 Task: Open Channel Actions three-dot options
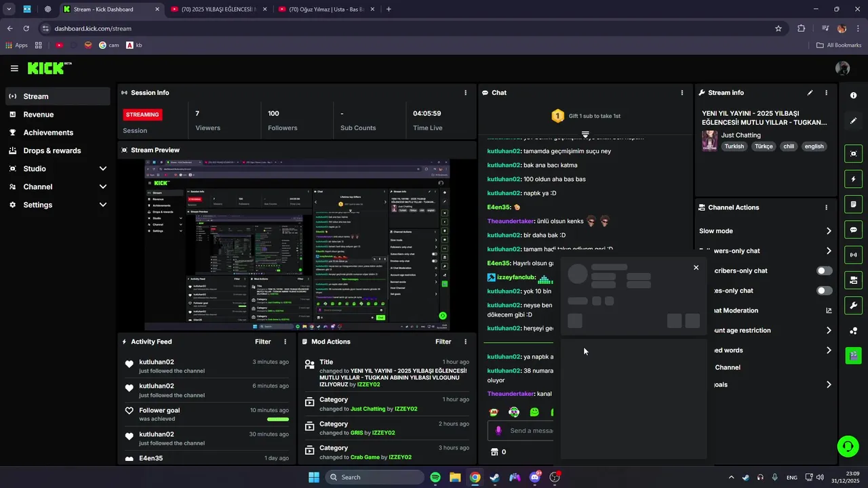(826, 207)
